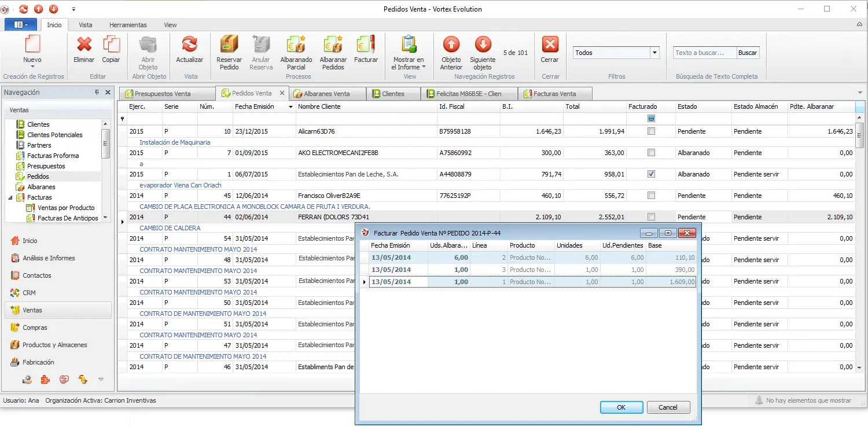
Task: Open the Contactos navigation group
Action: [x=57, y=275]
